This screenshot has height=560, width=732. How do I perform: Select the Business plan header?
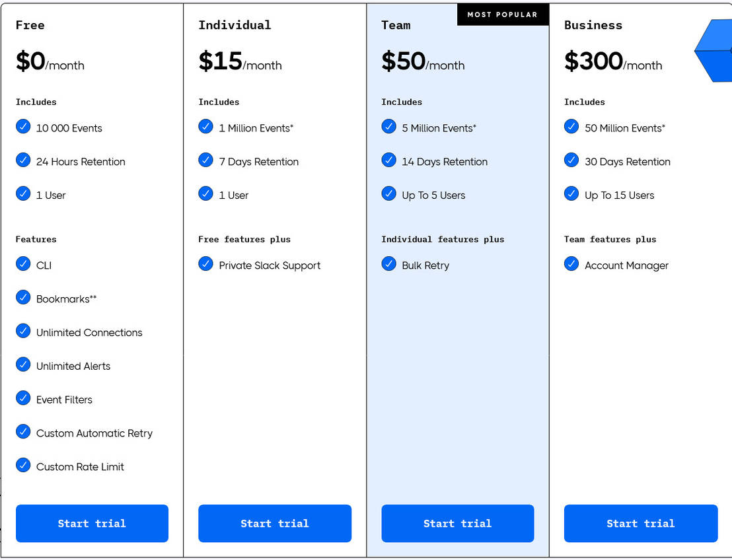pos(593,25)
